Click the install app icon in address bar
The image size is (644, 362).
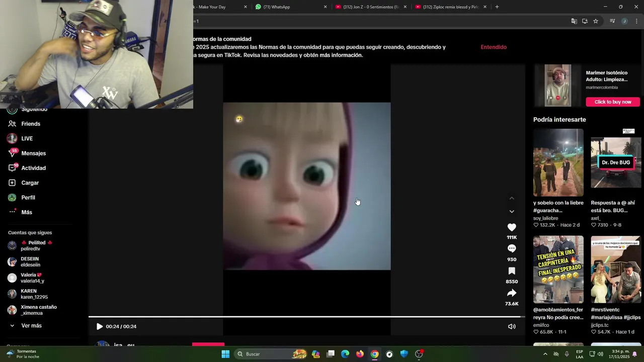coord(585,21)
